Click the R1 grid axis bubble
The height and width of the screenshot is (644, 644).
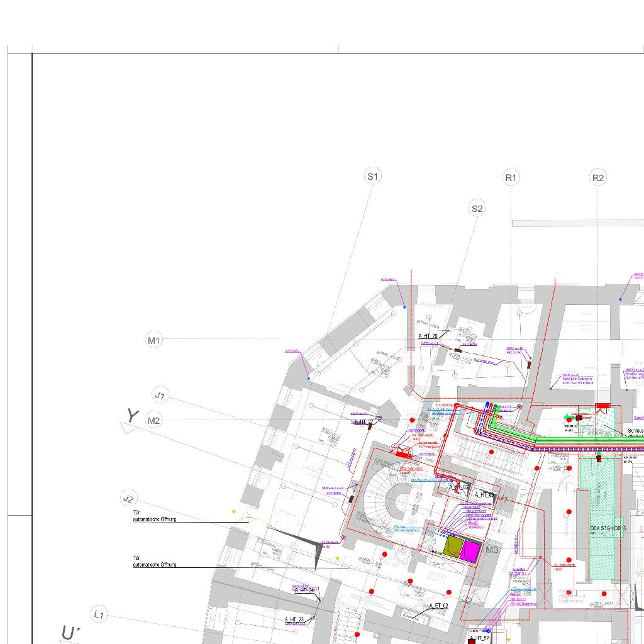click(x=511, y=178)
